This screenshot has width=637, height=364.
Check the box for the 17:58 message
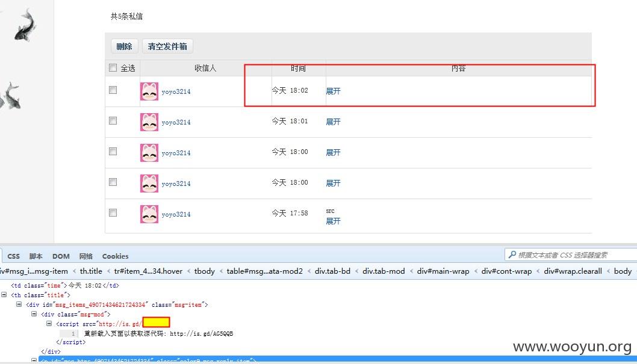click(113, 212)
